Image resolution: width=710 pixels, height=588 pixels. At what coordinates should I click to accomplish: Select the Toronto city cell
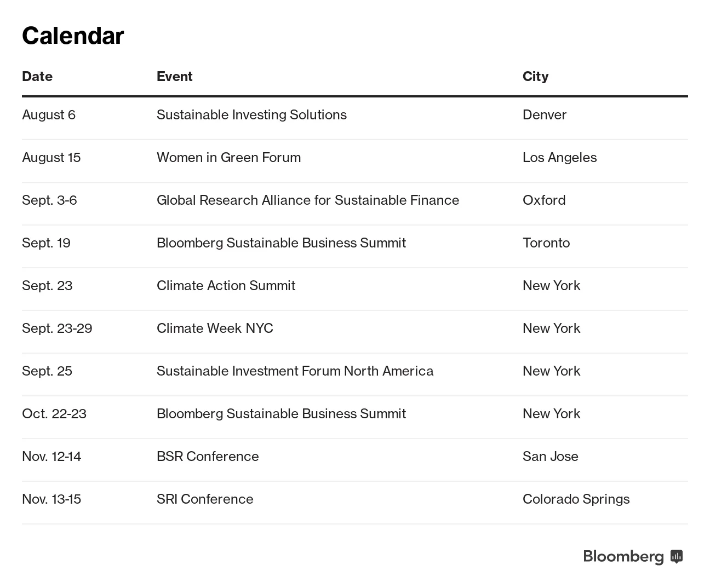(546, 243)
